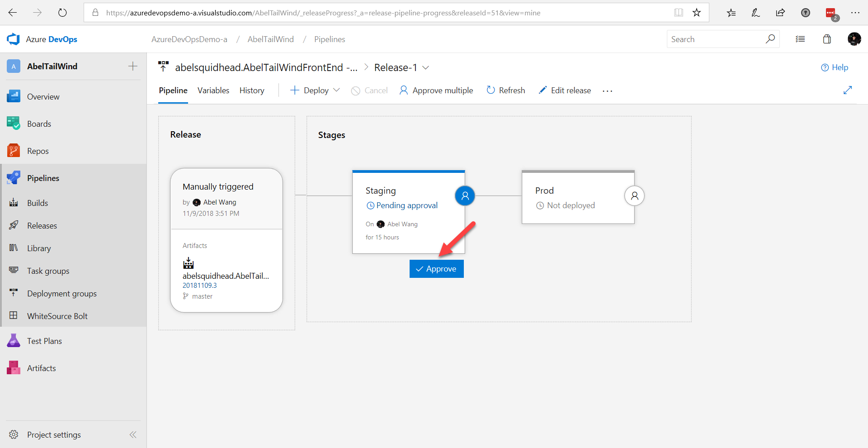Open the Test Plans flask icon
Image resolution: width=868 pixels, height=448 pixels.
[14, 341]
